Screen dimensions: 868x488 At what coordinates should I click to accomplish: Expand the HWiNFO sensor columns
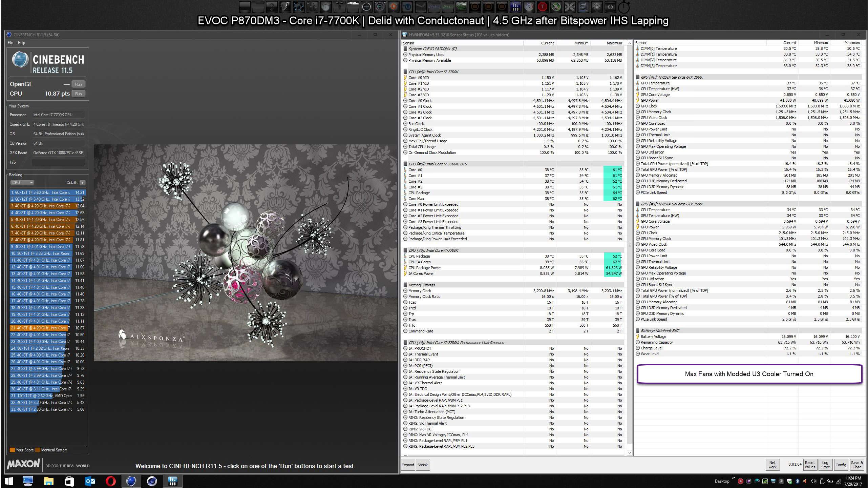[408, 465]
